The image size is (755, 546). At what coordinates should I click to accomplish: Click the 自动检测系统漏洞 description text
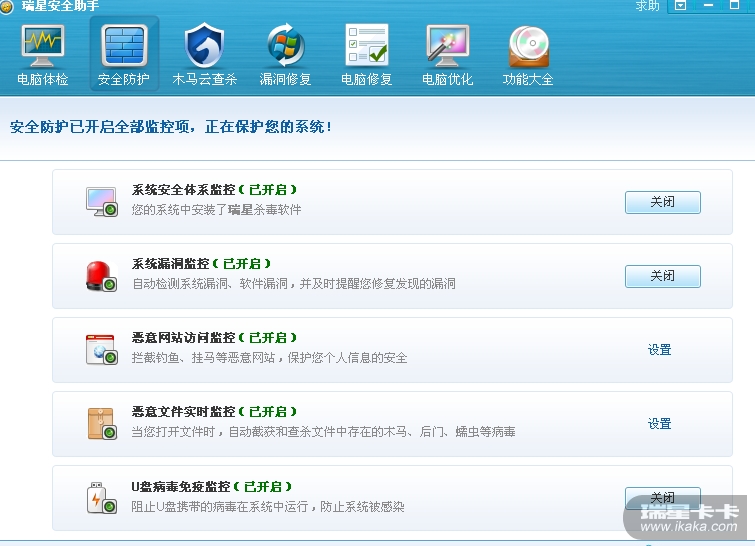point(294,284)
